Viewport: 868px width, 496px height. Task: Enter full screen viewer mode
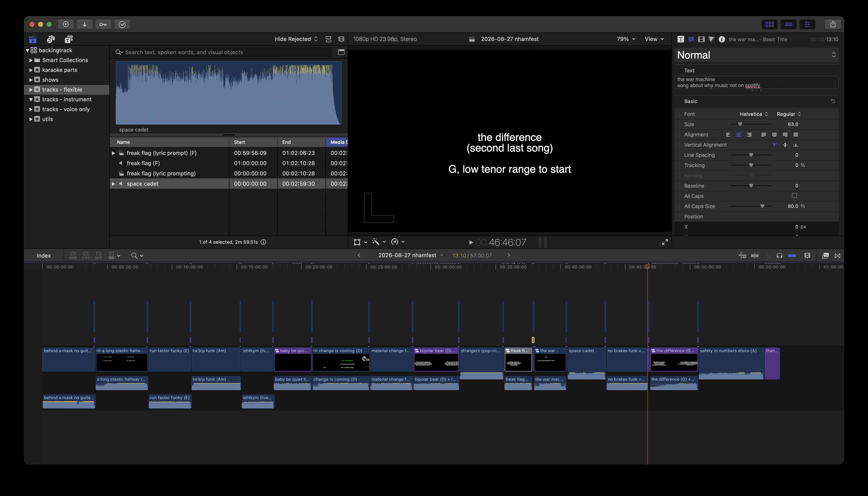click(x=665, y=242)
